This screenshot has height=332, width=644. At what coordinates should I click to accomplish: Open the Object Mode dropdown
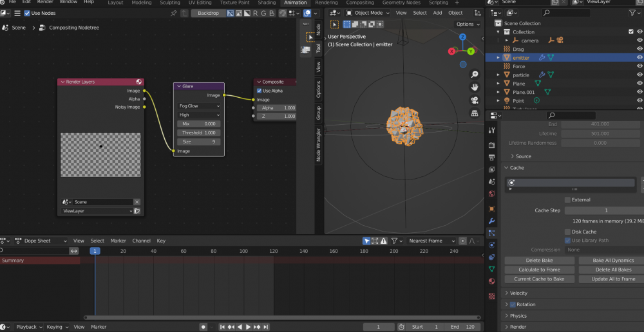(367, 13)
